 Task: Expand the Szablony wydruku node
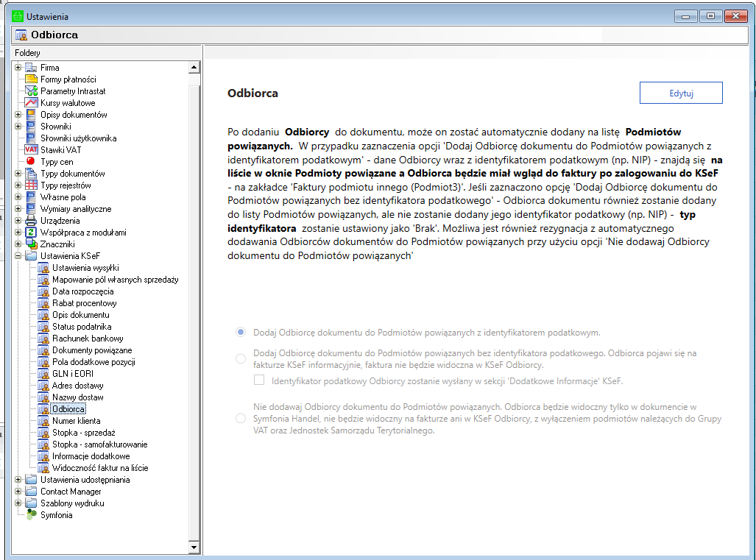tap(18, 503)
